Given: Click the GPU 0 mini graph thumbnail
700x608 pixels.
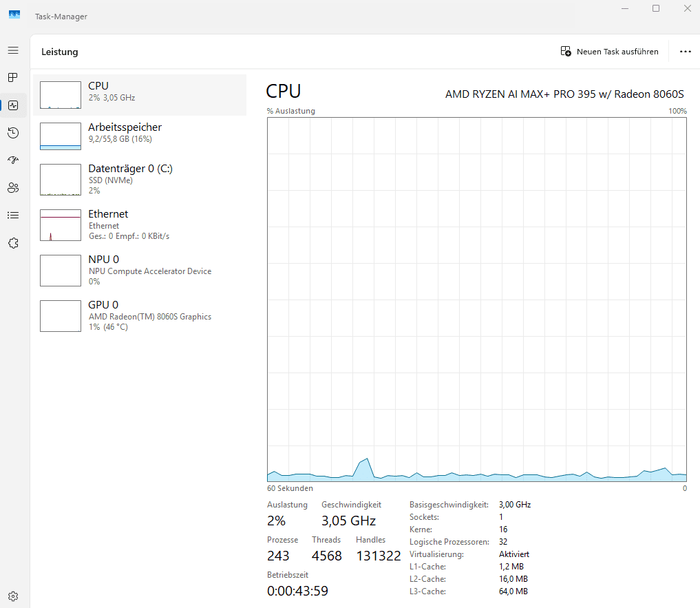Looking at the screenshot, I should [x=61, y=316].
